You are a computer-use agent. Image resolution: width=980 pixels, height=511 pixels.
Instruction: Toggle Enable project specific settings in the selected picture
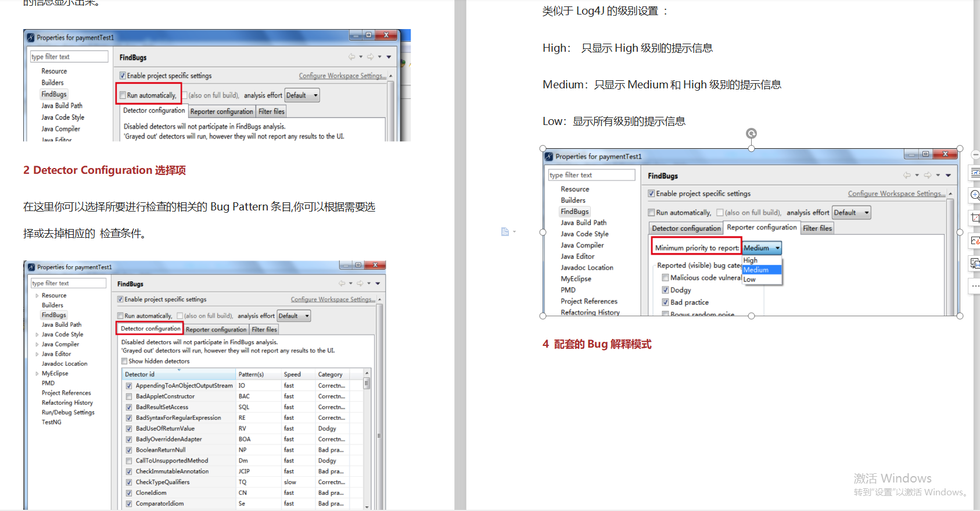[x=651, y=194]
